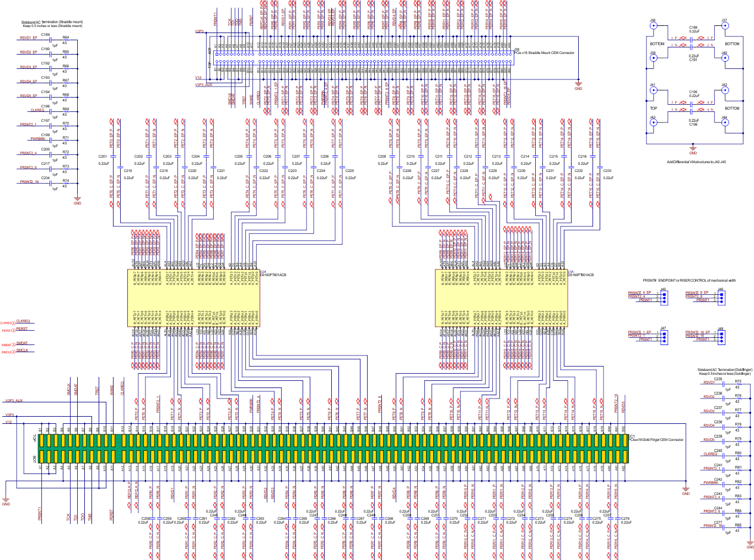Click resistor designator R75
The width and height of the screenshot is (754, 560).
click(738, 381)
